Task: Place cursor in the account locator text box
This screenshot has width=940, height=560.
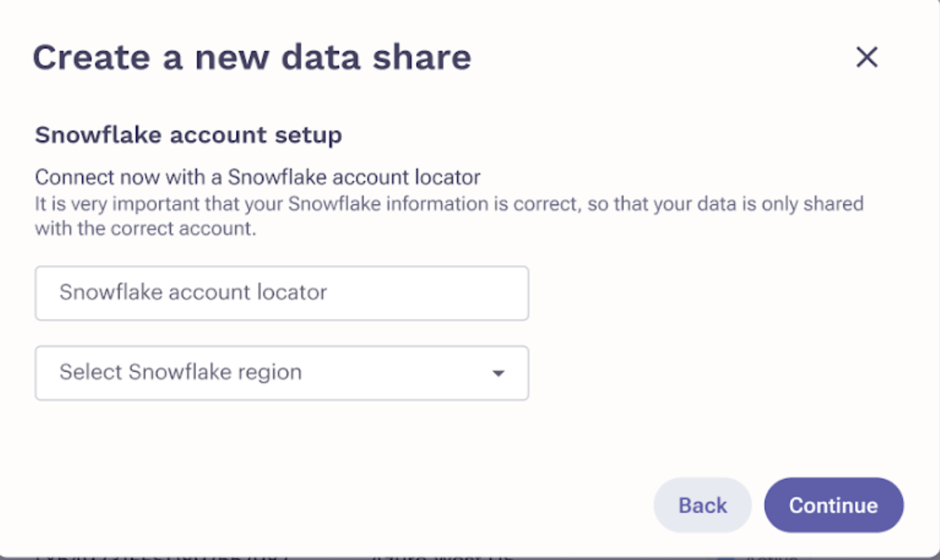Action: pyautogui.click(x=282, y=293)
